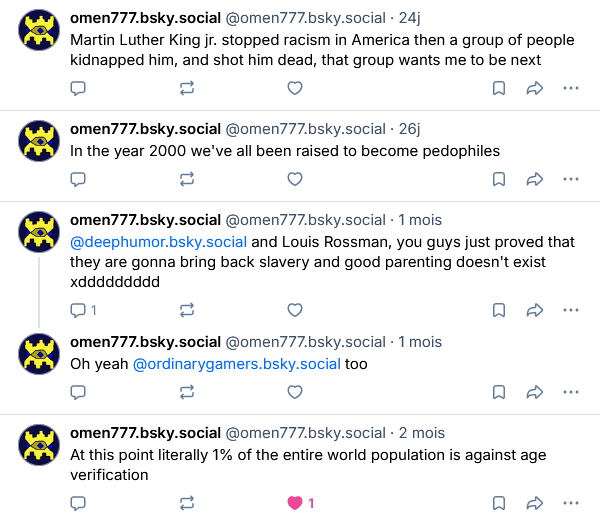Share the 'Oh yeah' reply post
The image size is (600, 520).
coord(535,392)
